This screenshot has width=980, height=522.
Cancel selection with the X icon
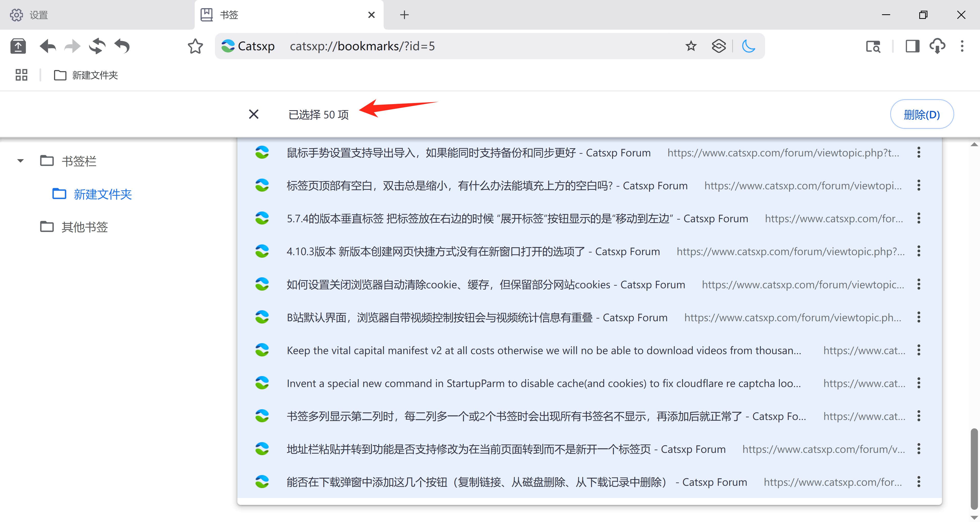[x=254, y=114]
